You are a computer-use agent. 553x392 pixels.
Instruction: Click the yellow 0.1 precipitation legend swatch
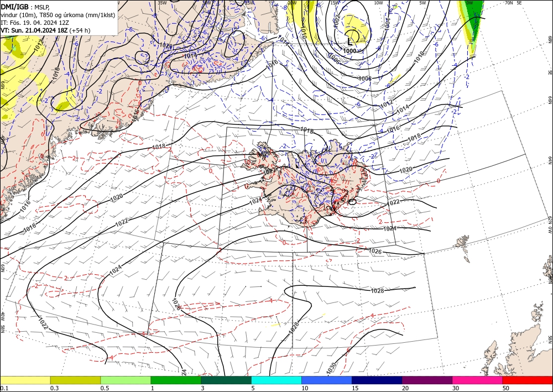25,380
